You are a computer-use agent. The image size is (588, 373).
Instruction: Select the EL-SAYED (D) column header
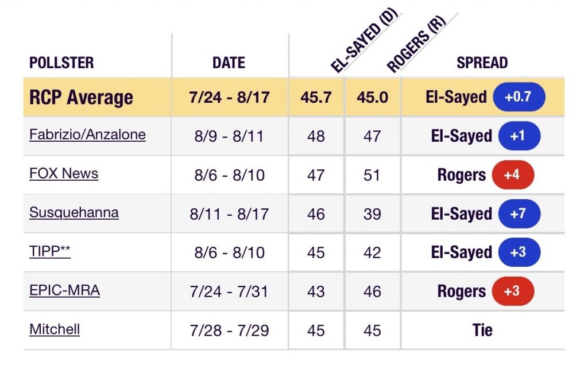363,40
